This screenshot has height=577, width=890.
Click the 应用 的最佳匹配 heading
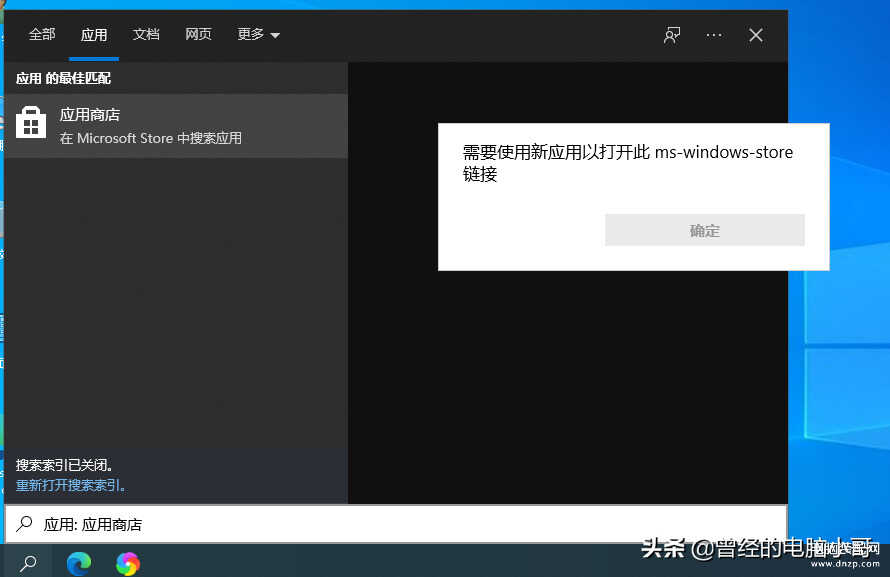pyautogui.click(x=63, y=78)
